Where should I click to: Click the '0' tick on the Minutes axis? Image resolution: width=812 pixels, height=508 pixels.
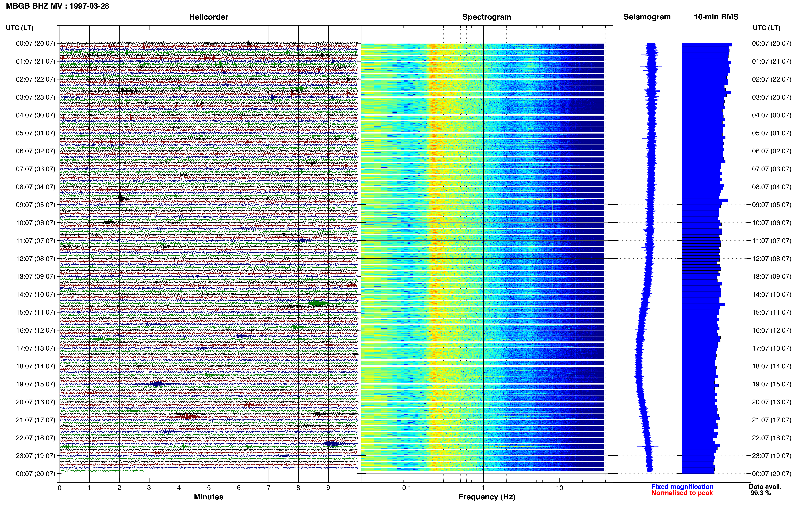59,488
